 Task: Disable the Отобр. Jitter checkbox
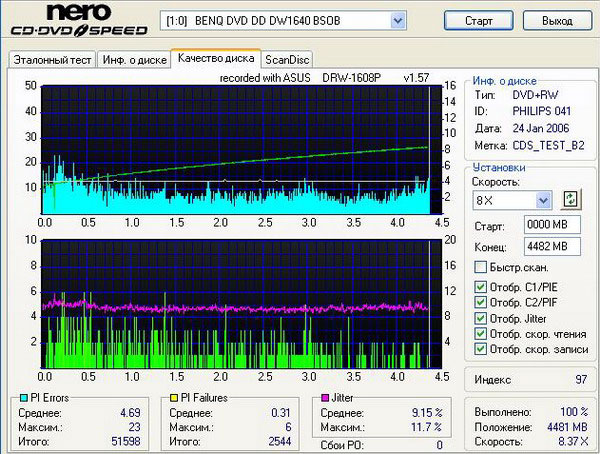[x=480, y=318]
